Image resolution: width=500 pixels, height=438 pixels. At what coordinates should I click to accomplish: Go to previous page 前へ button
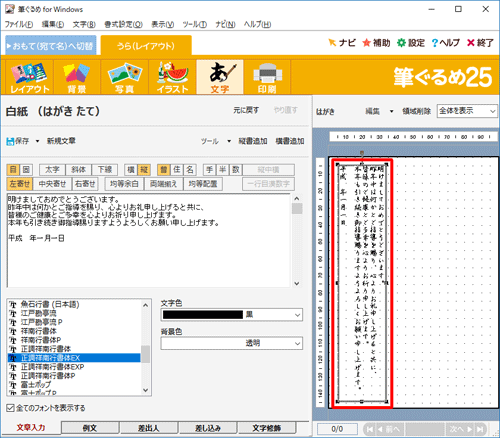click(x=390, y=429)
